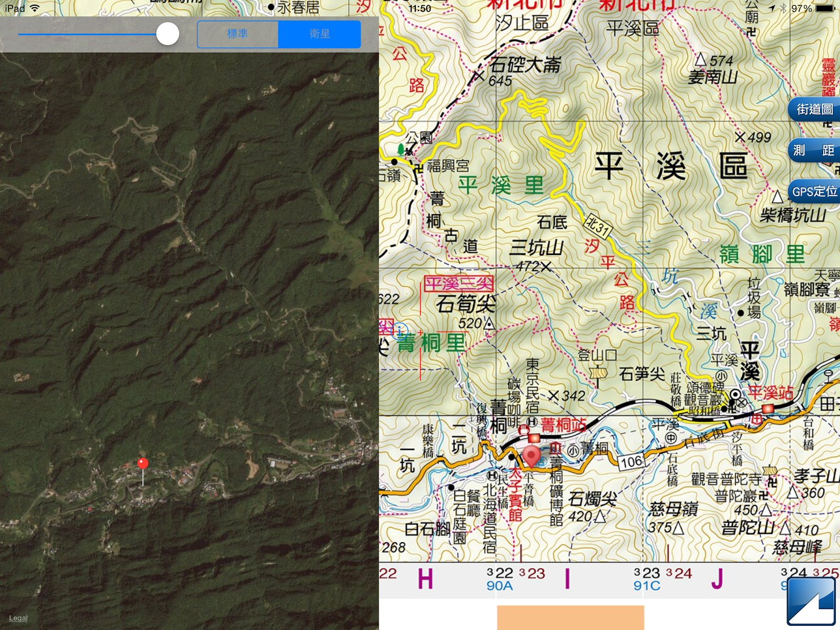Select the 菁桐站 station label
840x630 pixels.
coord(563,425)
